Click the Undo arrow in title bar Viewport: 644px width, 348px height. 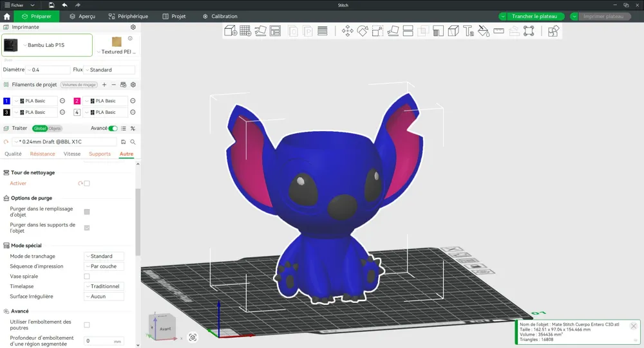[x=64, y=5]
